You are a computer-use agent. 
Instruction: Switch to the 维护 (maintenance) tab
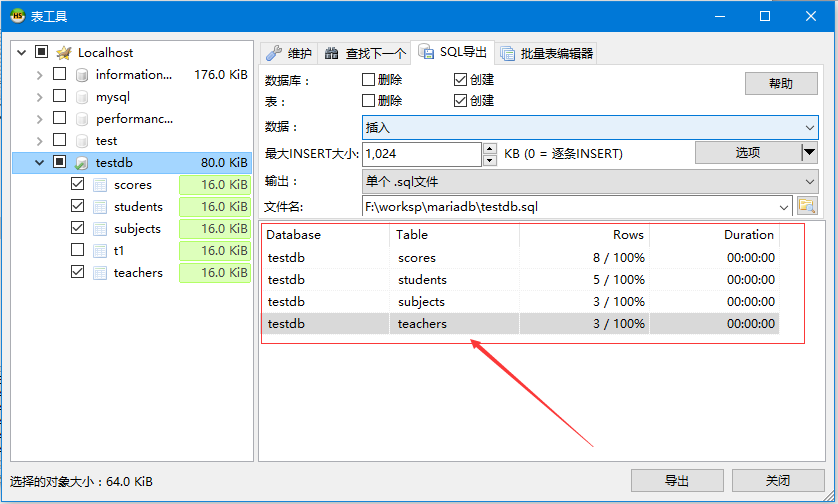(288, 53)
